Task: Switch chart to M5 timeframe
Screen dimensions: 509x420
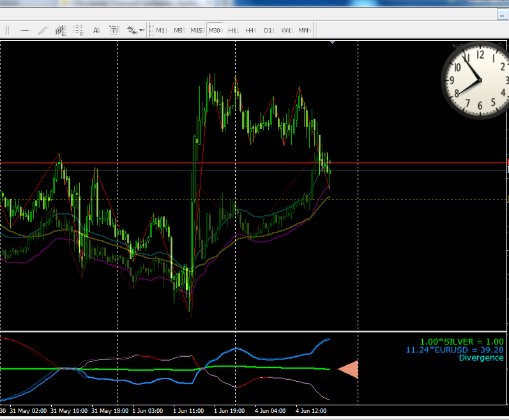Action: tap(179, 30)
